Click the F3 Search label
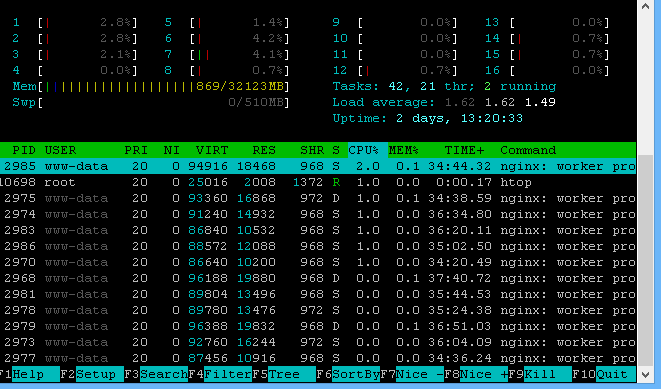 pyautogui.click(x=156, y=374)
